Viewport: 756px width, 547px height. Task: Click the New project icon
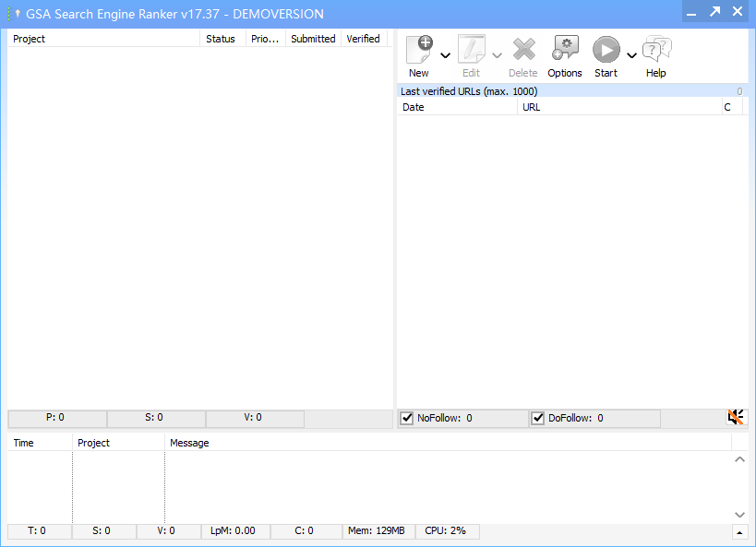point(419,49)
